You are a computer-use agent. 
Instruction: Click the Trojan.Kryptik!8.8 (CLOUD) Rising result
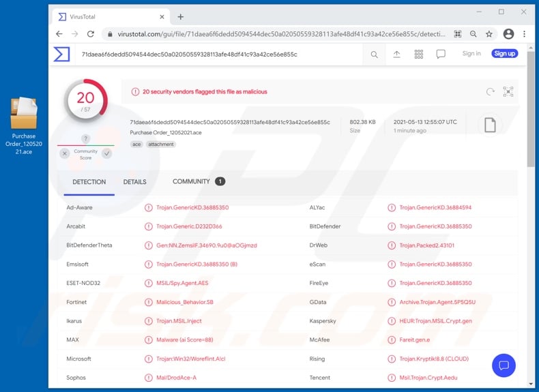(434, 359)
